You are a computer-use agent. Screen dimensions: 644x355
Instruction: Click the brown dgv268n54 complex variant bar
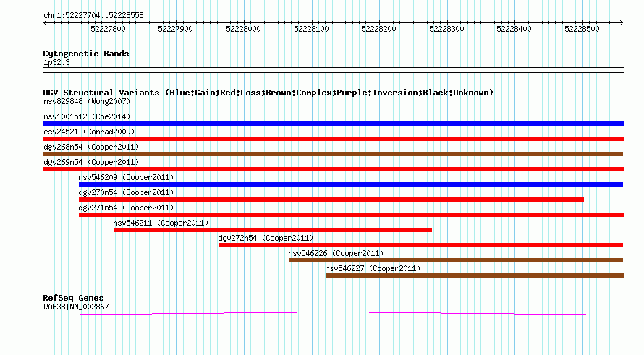point(333,154)
